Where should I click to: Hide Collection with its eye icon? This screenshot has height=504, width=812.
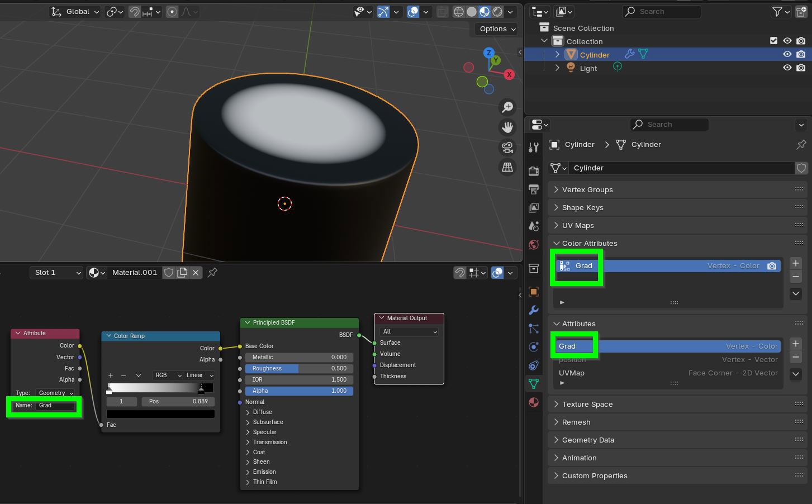tap(787, 41)
